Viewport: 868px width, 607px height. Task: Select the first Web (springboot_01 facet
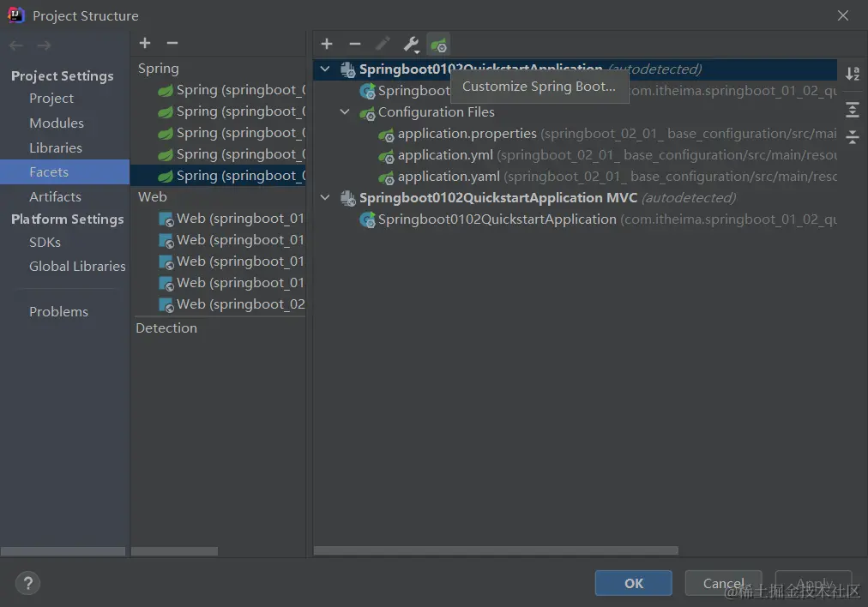218,219
